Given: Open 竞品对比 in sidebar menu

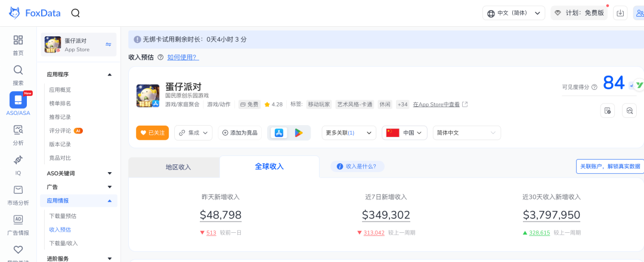Looking at the screenshot, I should point(60,158).
